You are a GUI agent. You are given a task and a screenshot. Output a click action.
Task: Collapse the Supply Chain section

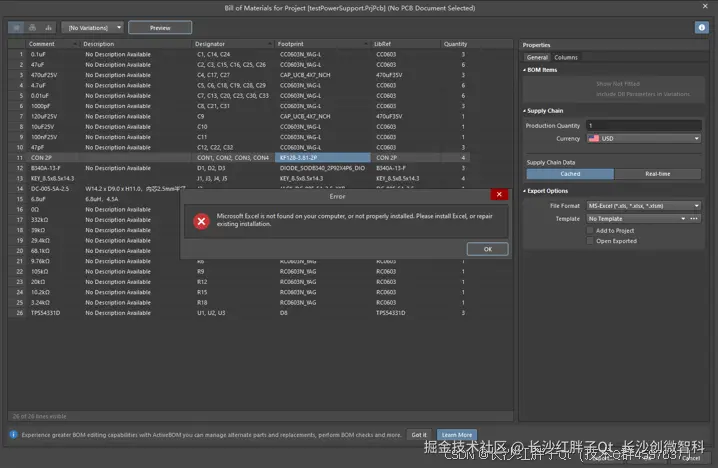[524, 111]
